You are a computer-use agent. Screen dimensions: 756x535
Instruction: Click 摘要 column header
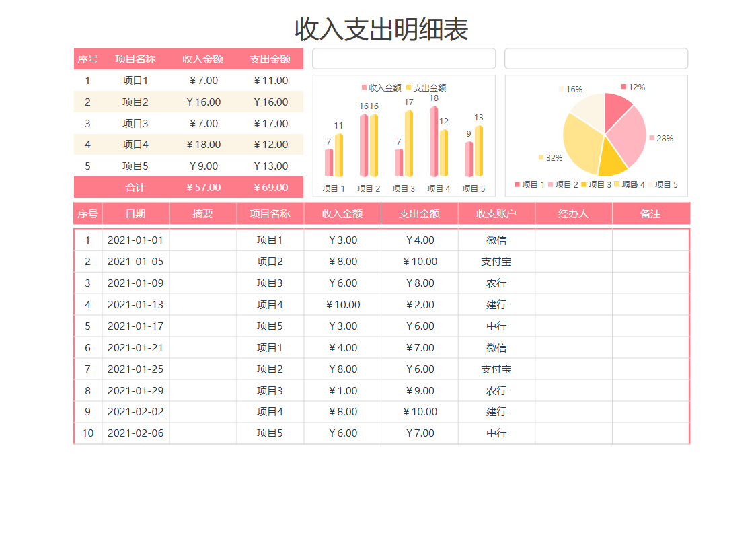(x=203, y=214)
